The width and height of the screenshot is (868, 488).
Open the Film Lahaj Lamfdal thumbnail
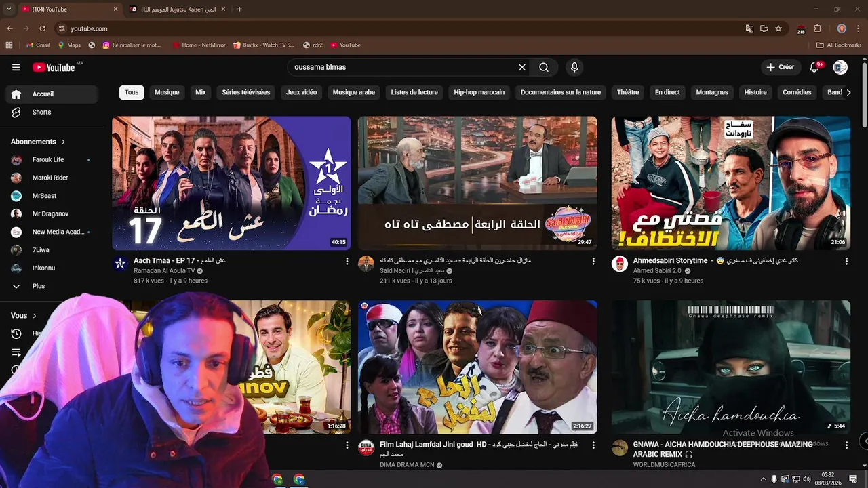click(x=477, y=367)
